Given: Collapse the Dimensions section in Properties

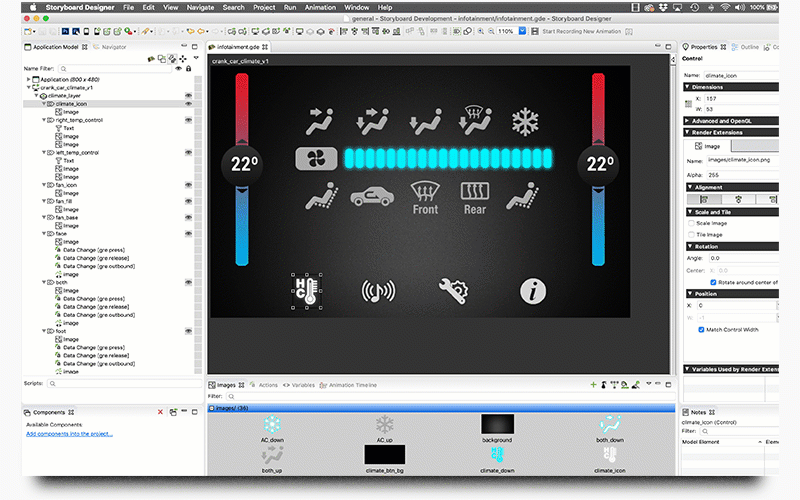Looking at the screenshot, I should coord(687,87).
